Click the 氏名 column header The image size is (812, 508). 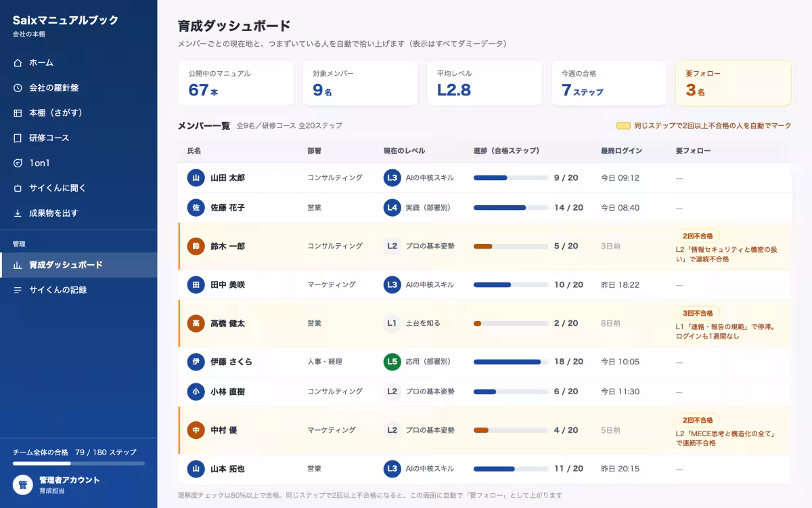tap(194, 151)
